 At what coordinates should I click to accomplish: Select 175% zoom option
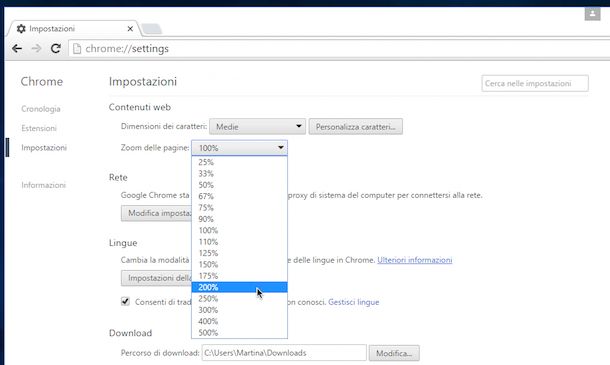pyautogui.click(x=240, y=276)
